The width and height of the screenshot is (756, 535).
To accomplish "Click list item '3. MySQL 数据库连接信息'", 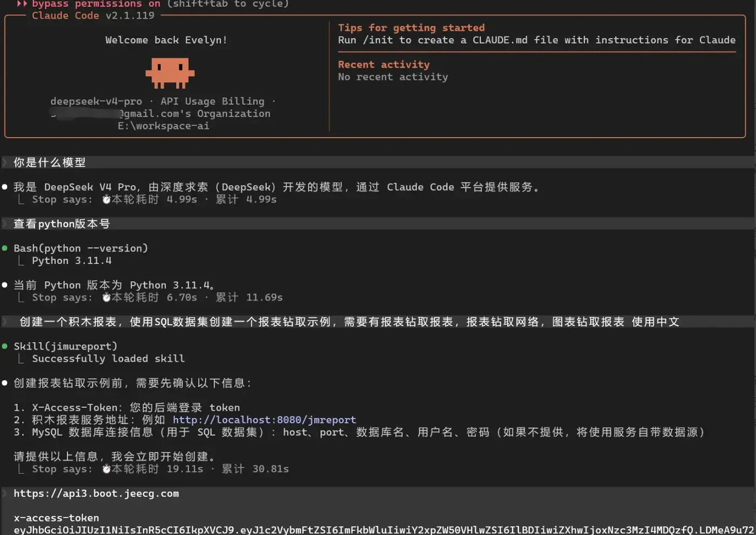I will pos(360,432).
